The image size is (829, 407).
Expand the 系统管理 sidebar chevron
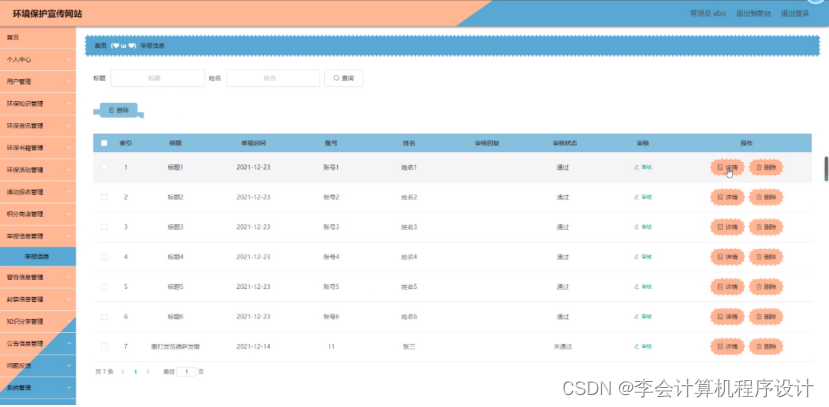click(x=69, y=388)
